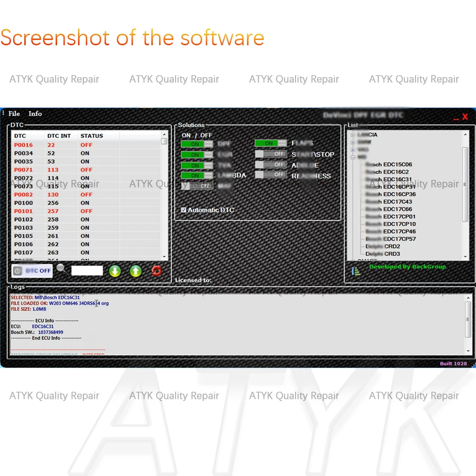Click the ECU list scroll-up arrow
The image size is (476, 476).
click(x=465, y=134)
